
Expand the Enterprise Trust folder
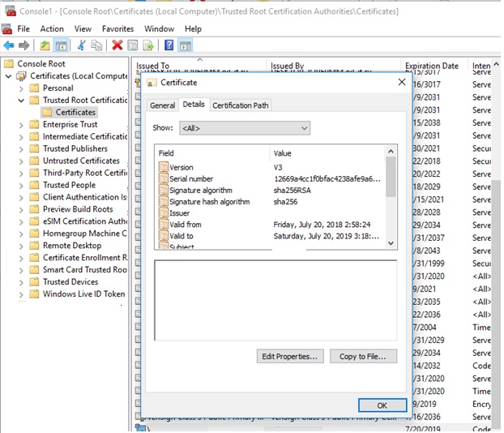coord(22,125)
